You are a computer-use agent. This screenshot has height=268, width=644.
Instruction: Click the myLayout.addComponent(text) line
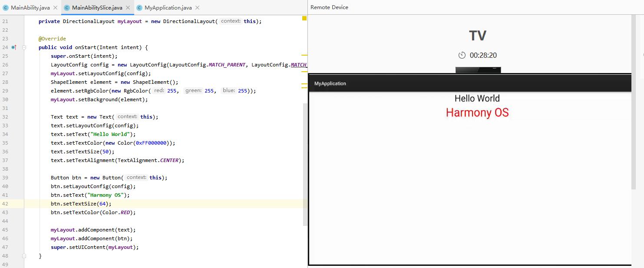pyautogui.click(x=93, y=230)
